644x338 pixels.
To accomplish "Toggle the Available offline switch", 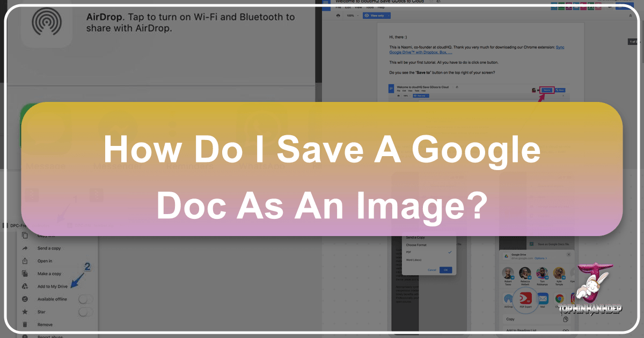I will click(86, 299).
